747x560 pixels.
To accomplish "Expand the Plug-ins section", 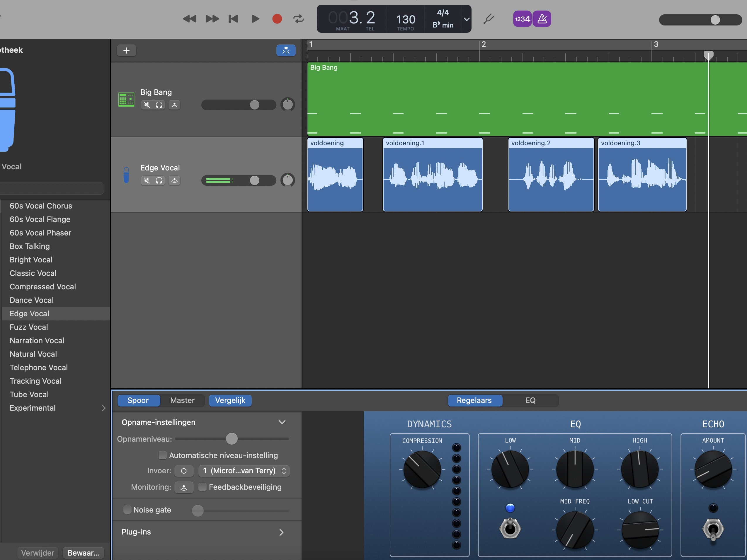I will (281, 532).
